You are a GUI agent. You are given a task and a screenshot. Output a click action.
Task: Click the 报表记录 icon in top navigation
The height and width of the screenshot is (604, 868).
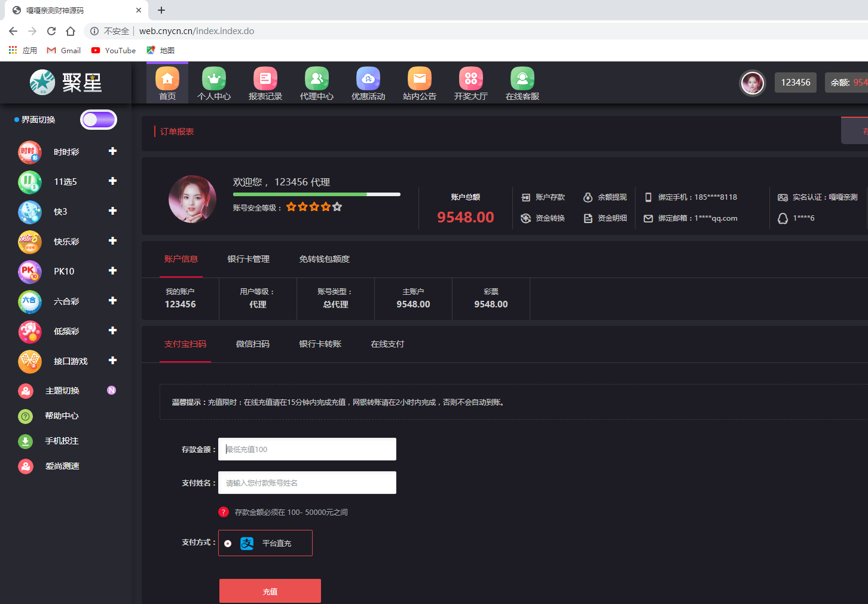pyautogui.click(x=265, y=79)
